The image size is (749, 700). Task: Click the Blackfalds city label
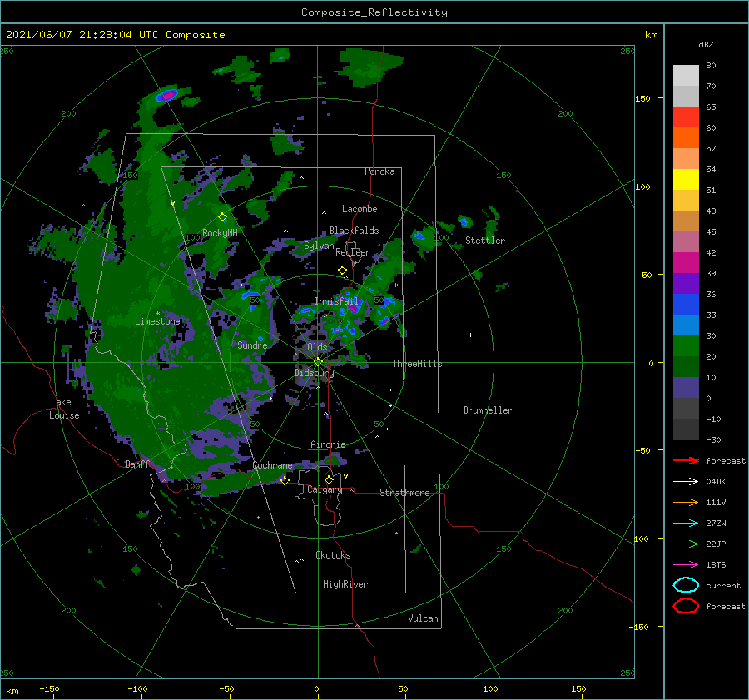pos(354,231)
